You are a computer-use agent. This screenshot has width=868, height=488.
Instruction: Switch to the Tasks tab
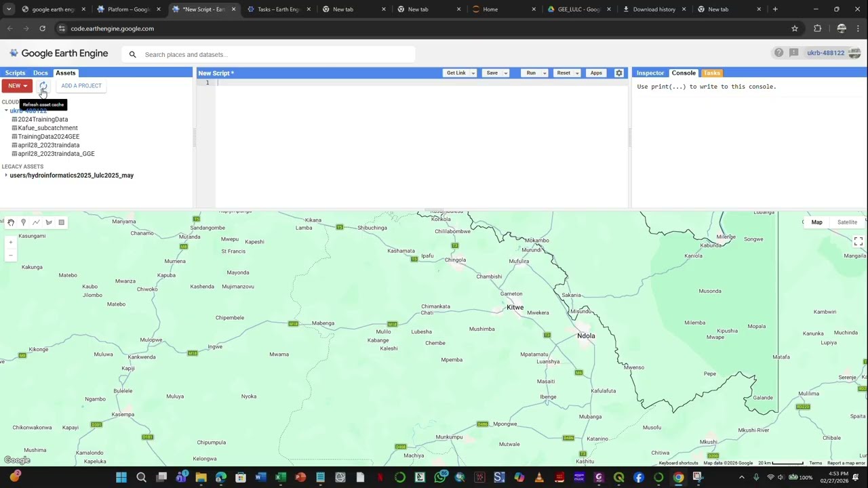[712, 73]
